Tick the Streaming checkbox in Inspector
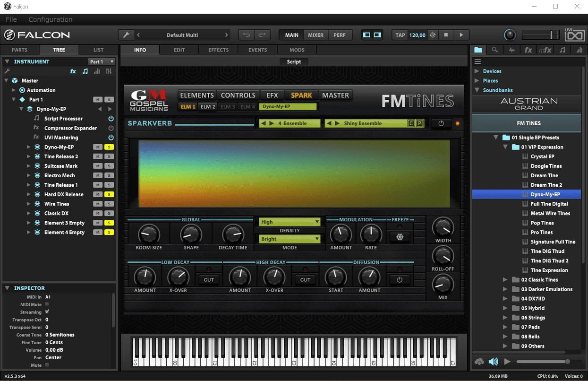The image size is (588, 381). 47,312
